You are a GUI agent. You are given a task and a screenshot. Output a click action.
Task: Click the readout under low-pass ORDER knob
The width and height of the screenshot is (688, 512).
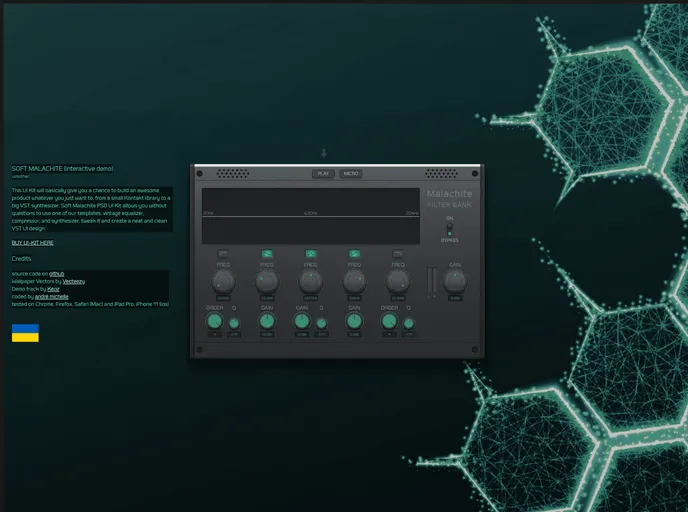click(x=389, y=334)
